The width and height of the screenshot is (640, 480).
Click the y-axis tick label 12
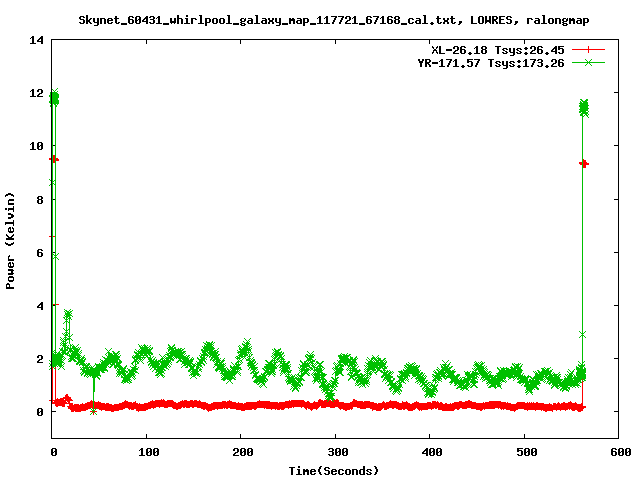36,93
